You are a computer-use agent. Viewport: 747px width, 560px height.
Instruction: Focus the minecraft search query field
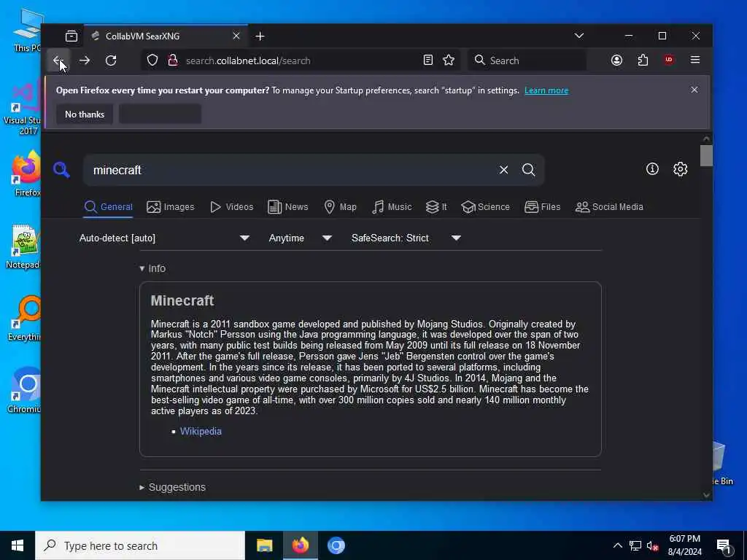tap(290, 170)
